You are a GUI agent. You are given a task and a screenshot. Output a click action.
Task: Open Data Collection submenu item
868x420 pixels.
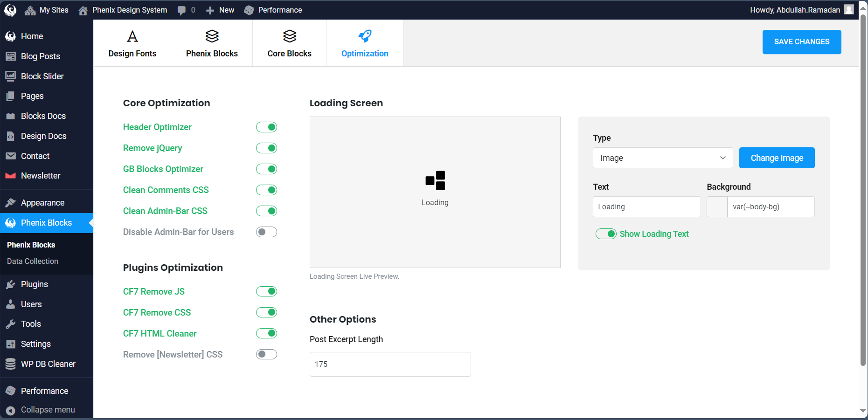coord(33,262)
